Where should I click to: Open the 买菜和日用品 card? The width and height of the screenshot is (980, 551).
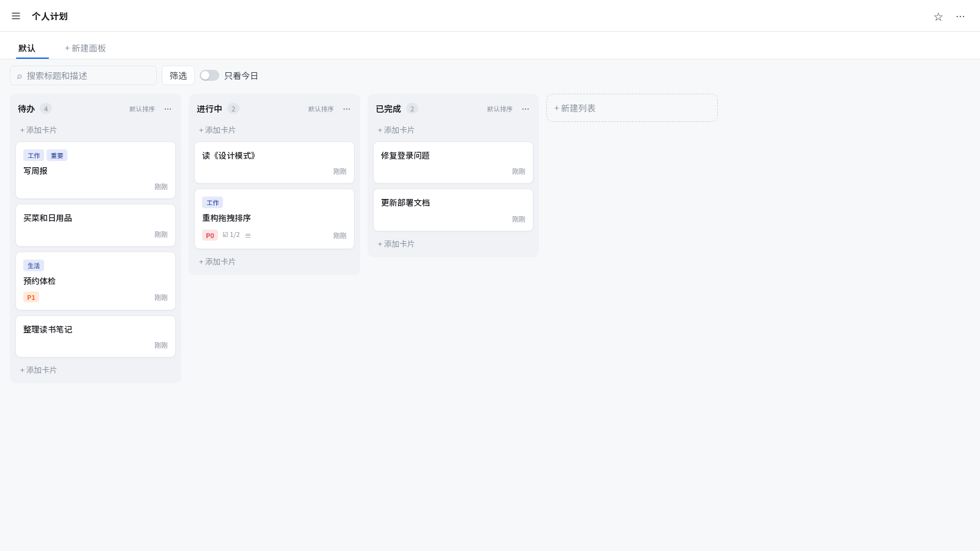tap(96, 225)
